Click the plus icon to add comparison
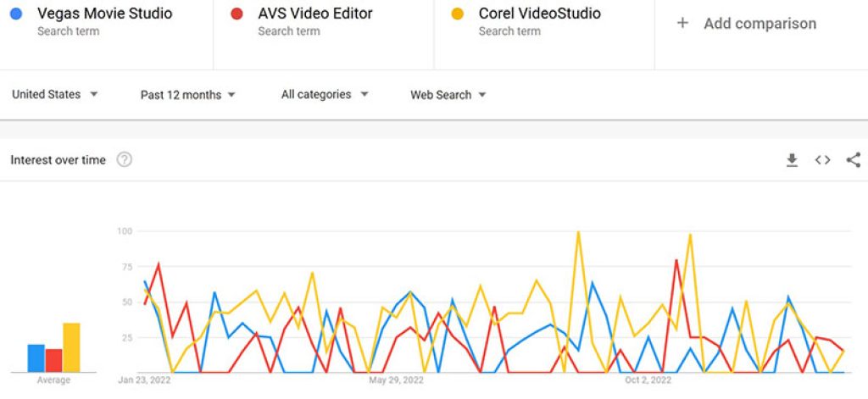868x399 pixels. click(682, 24)
